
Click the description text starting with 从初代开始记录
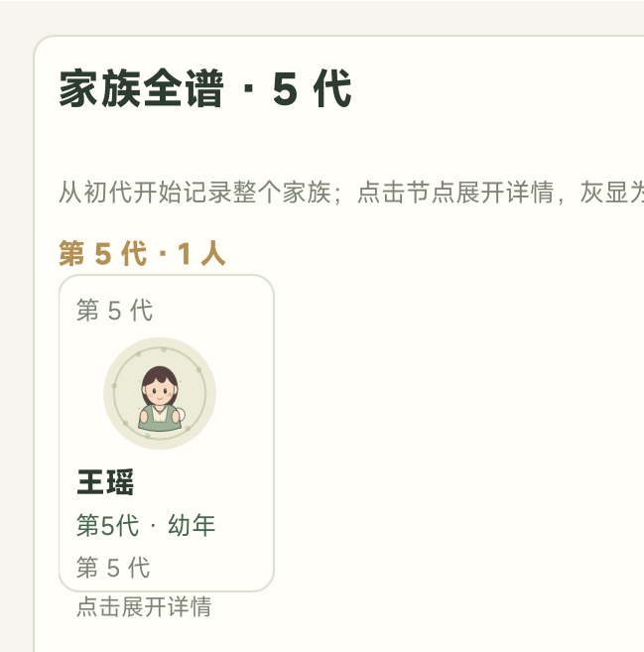click(351, 193)
